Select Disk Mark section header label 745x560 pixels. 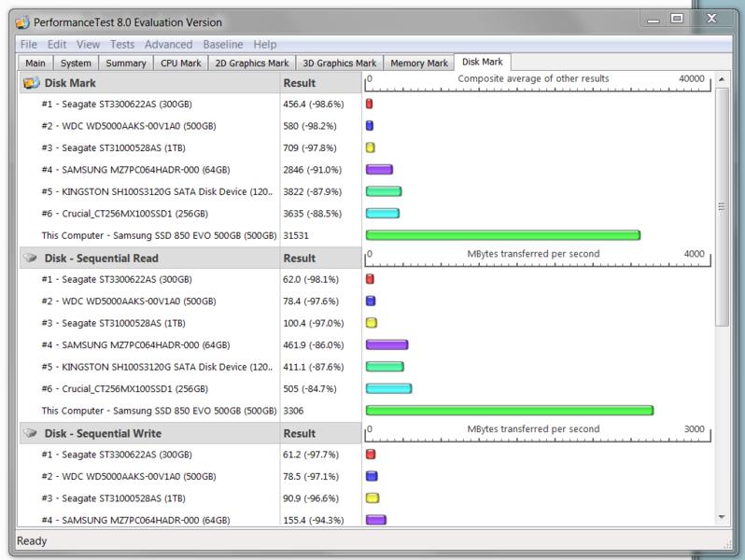[70, 83]
